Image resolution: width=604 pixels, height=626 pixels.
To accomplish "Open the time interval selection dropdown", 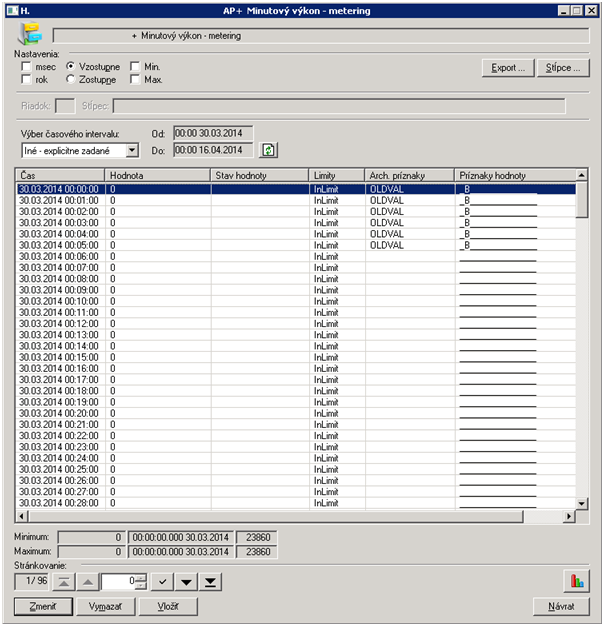I will pyautogui.click(x=132, y=150).
